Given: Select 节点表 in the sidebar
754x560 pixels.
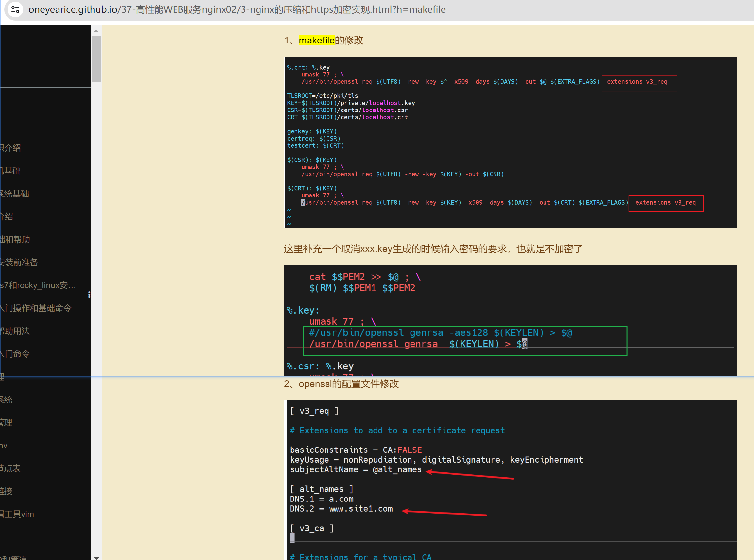Looking at the screenshot, I should click(10, 468).
